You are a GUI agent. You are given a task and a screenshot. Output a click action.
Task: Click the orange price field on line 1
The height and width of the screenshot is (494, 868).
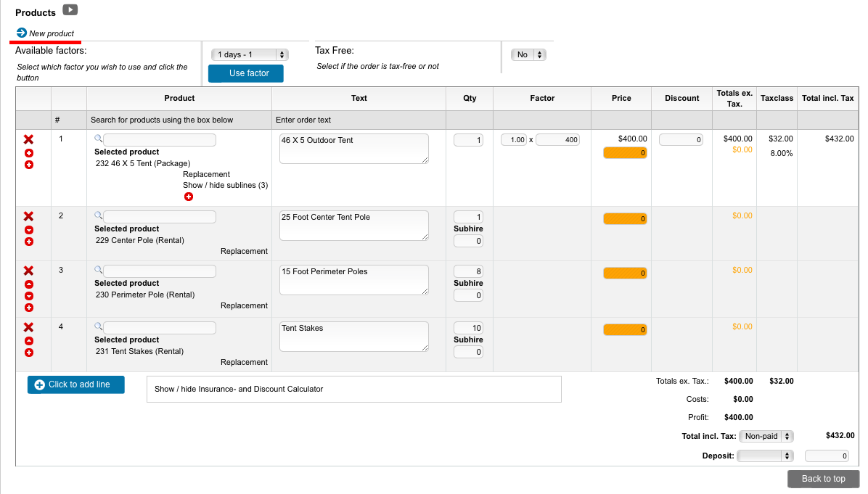pos(625,153)
